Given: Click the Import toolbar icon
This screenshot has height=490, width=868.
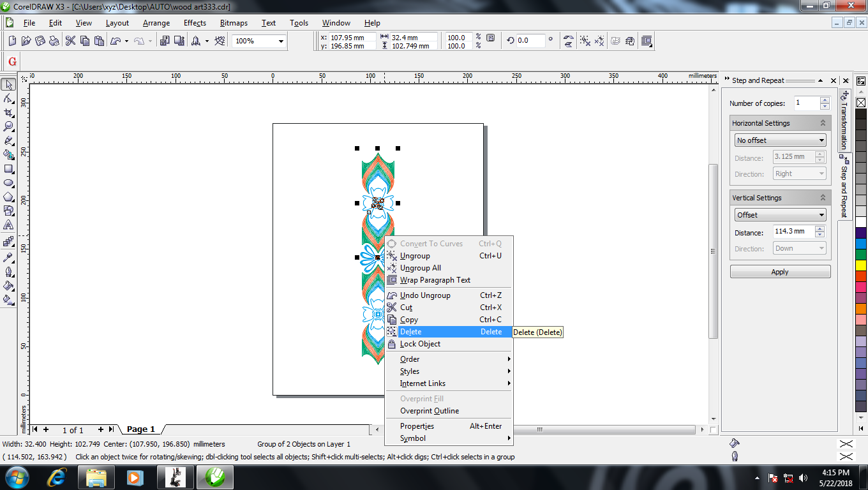Looking at the screenshot, I should pos(165,41).
